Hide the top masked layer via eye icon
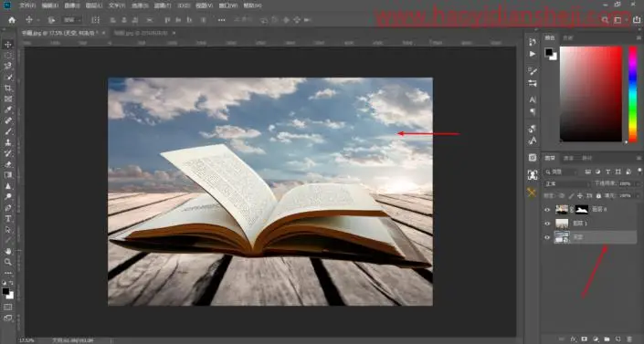Screen dimensions: 644x344 547,210
